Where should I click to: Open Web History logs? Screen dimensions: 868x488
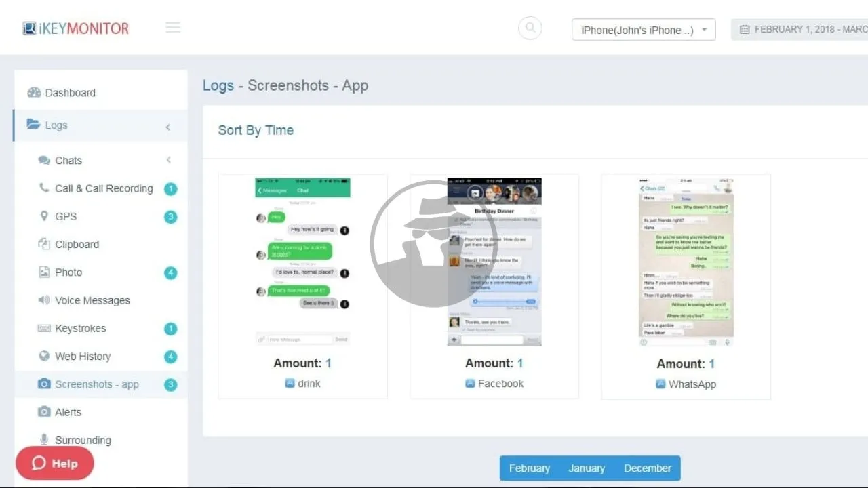pyautogui.click(x=83, y=357)
